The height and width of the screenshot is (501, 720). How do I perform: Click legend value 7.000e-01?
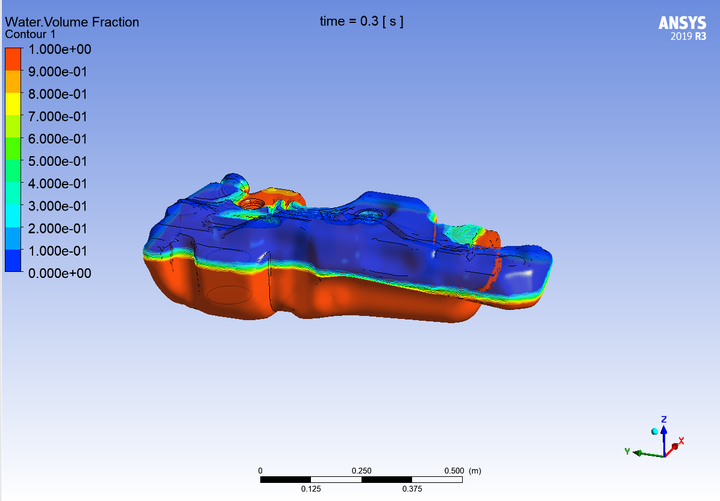point(57,117)
